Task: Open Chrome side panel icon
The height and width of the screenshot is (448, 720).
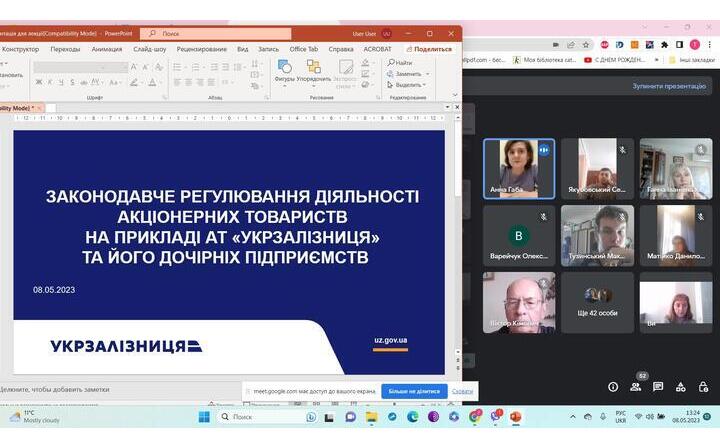Action: pos(680,45)
